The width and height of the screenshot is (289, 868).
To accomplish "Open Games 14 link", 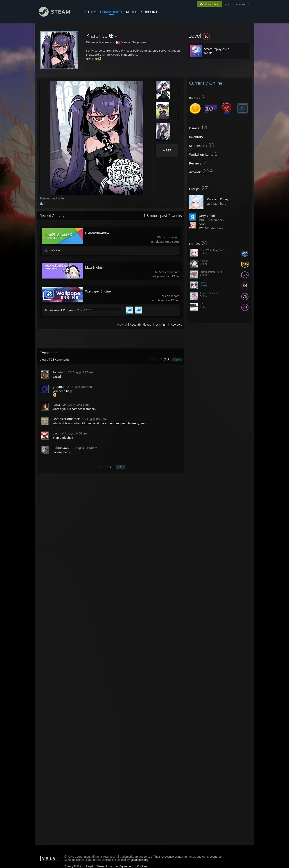I will (x=198, y=128).
